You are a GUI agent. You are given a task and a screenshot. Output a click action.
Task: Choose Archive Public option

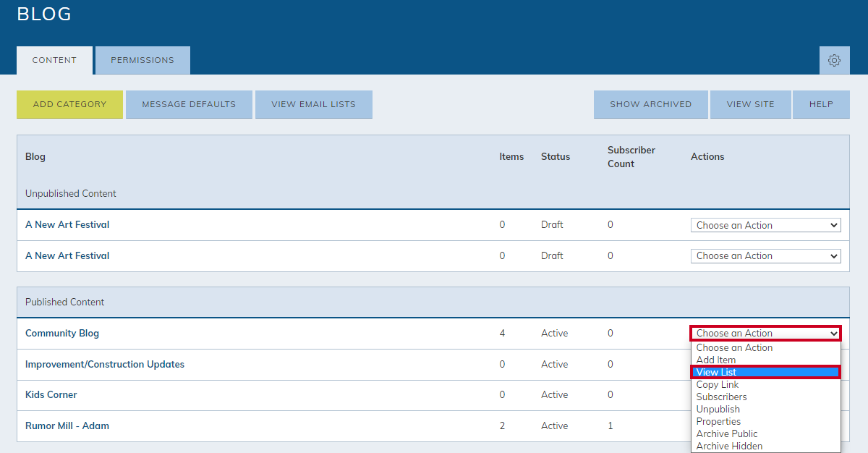pyautogui.click(x=766, y=433)
